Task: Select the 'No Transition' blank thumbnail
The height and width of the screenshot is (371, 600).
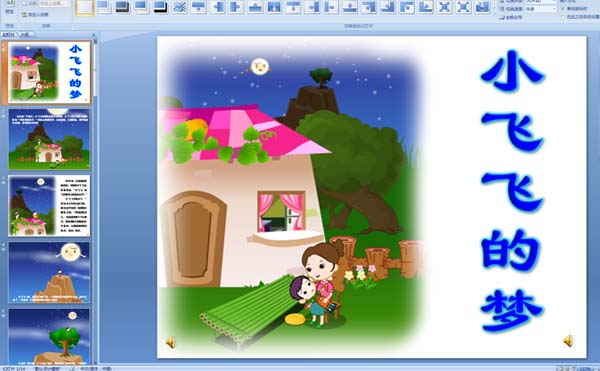Action: (85, 7)
